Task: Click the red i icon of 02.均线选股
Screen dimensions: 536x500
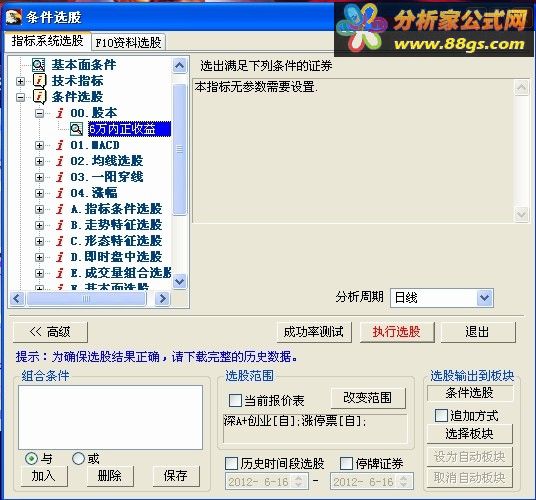Action: tap(60, 161)
